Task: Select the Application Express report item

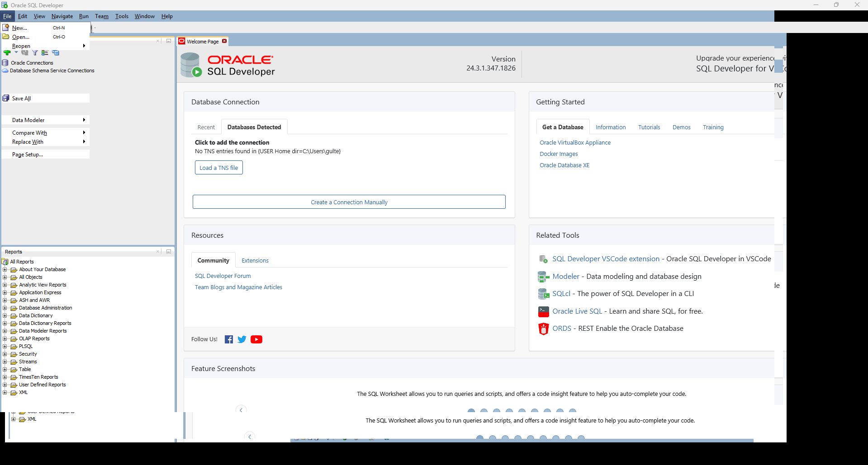Action: 40,292
